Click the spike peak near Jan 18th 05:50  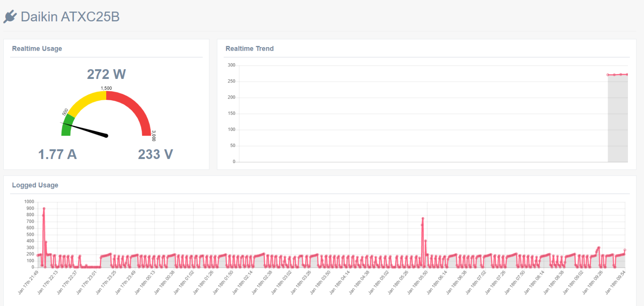(423, 219)
